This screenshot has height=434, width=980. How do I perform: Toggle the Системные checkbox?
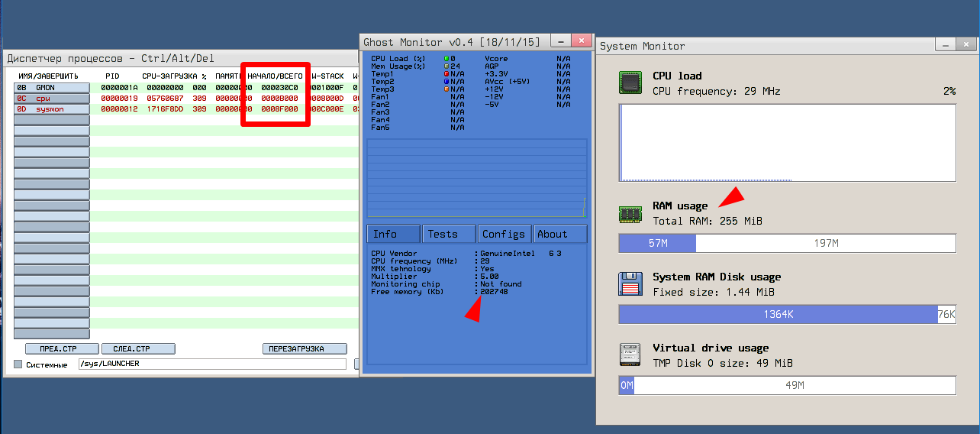tap(18, 364)
